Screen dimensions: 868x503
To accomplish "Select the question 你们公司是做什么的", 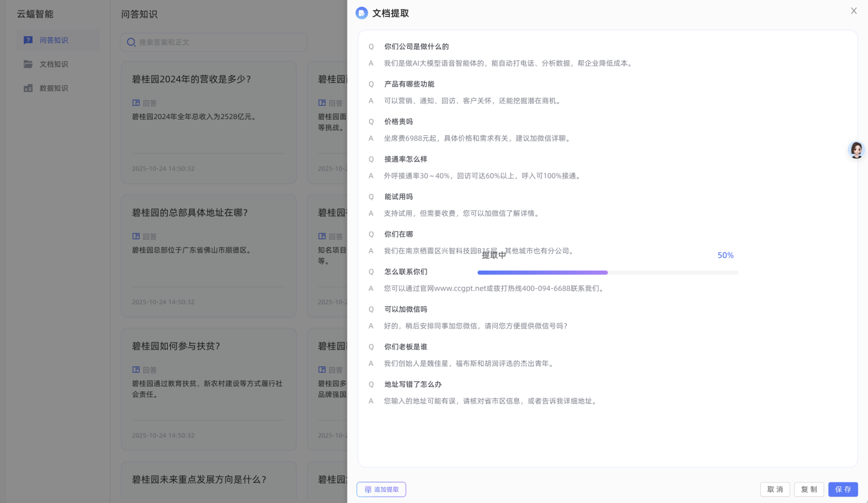I will pos(416,46).
